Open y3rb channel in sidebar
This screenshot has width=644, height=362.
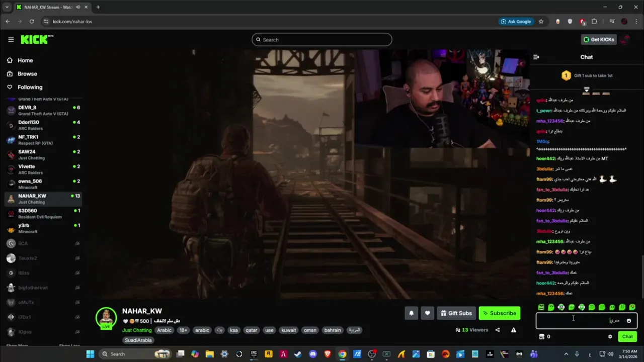click(43, 228)
